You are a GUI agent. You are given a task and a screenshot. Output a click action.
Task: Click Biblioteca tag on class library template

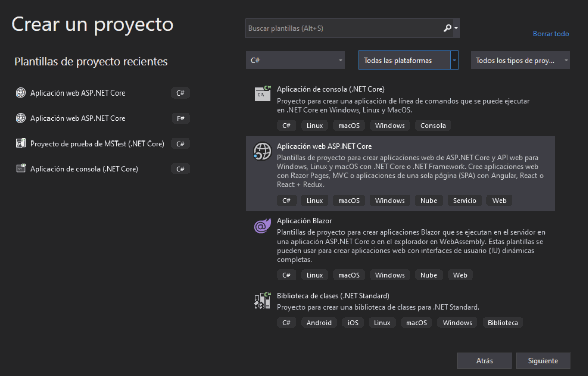503,323
